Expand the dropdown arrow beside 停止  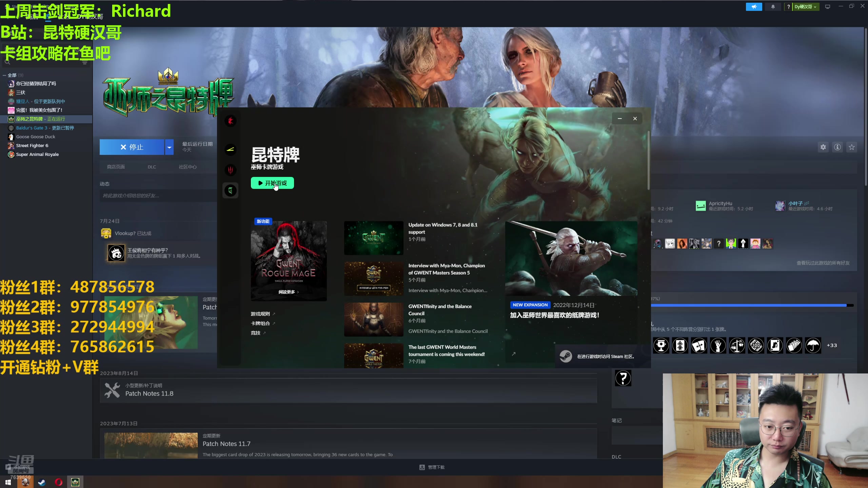tap(169, 147)
